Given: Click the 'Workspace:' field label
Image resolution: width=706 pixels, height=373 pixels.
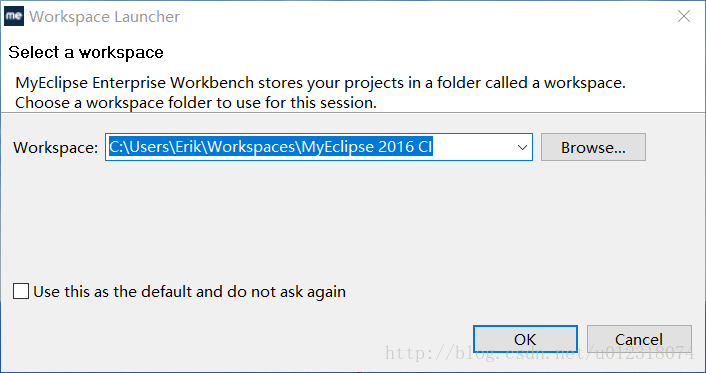Looking at the screenshot, I should pos(55,148).
